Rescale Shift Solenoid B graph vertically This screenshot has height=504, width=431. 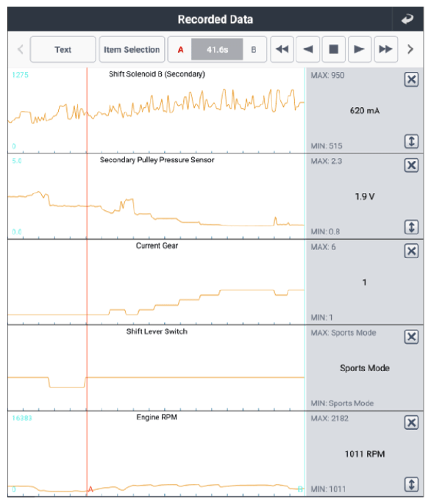pyautogui.click(x=411, y=141)
